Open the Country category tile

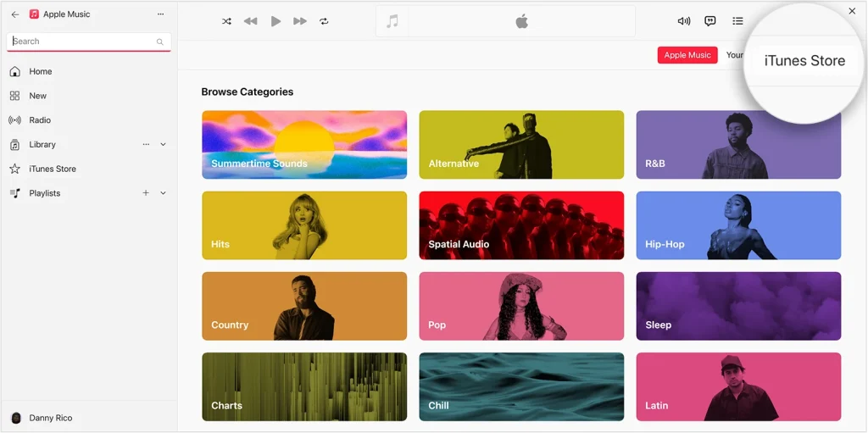304,306
